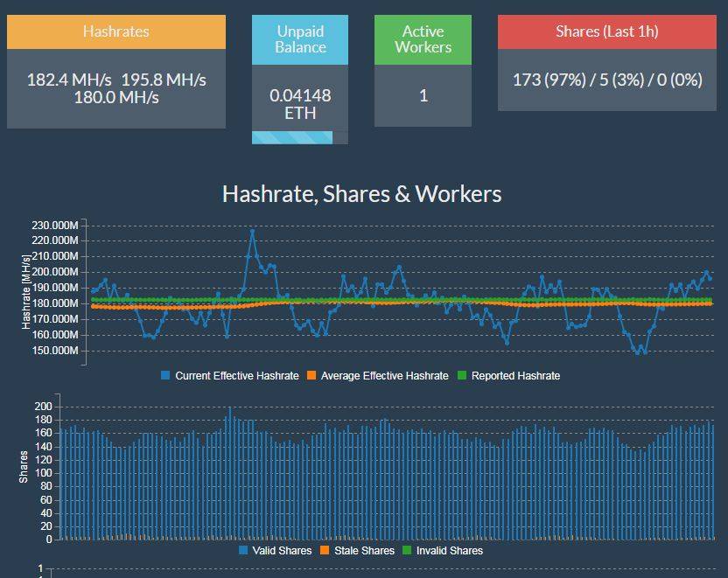Click the green Invalid Shares legend swatch
The image size is (728, 578).
(x=406, y=551)
